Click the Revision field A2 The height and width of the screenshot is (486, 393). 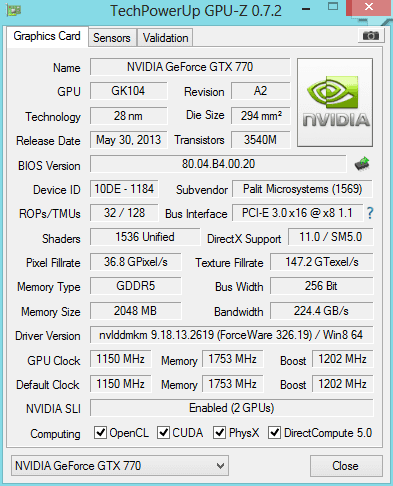tap(260, 91)
